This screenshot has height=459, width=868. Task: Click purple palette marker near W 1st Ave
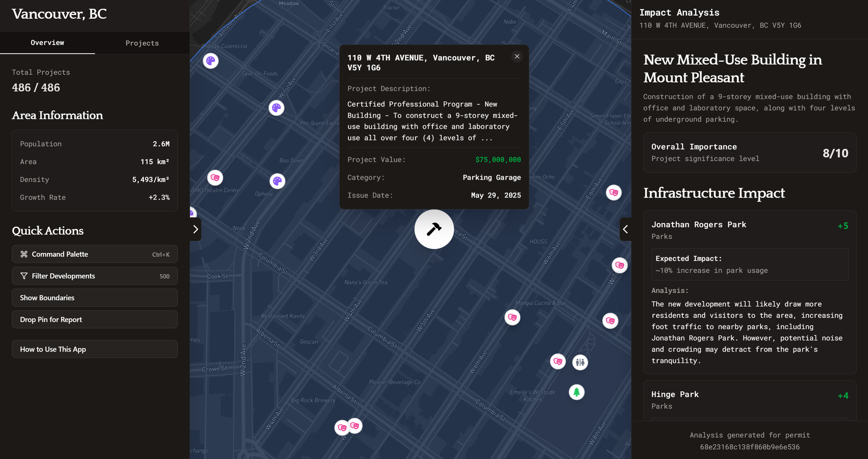pos(276,108)
